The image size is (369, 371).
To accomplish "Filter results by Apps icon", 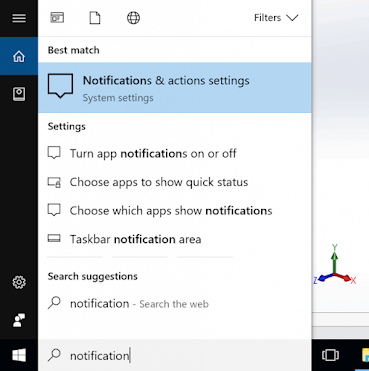I will (x=57, y=18).
